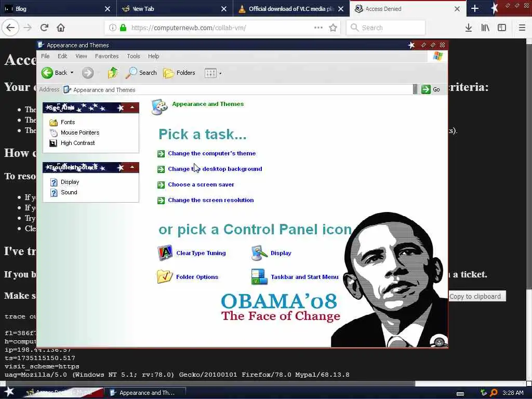This screenshot has height=399, width=532.
Task: Select the Access Denied taskbar button
Action: coord(63,393)
